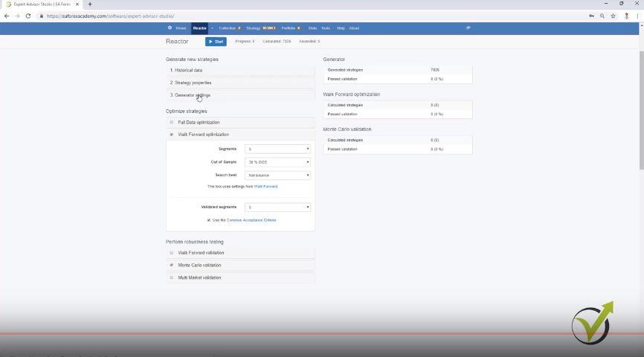Open the Chrome three-dot menu
Image resolution: width=644 pixels, height=357 pixels.
click(637, 16)
